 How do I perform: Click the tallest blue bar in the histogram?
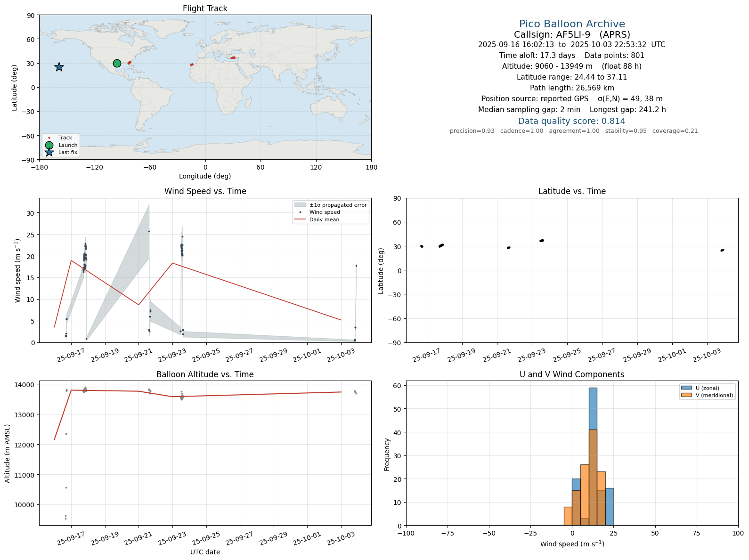click(x=593, y=456)
